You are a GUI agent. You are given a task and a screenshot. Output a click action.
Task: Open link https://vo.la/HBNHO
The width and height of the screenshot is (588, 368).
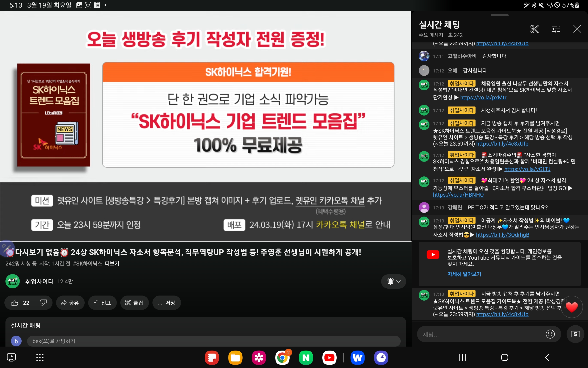(x=458, y=195)
